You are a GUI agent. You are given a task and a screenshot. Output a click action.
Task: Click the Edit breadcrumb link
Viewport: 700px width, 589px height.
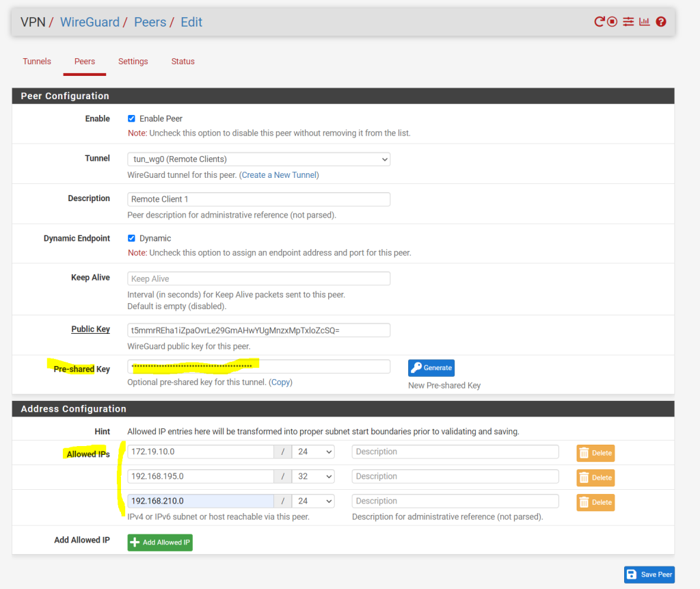point(191,22)
